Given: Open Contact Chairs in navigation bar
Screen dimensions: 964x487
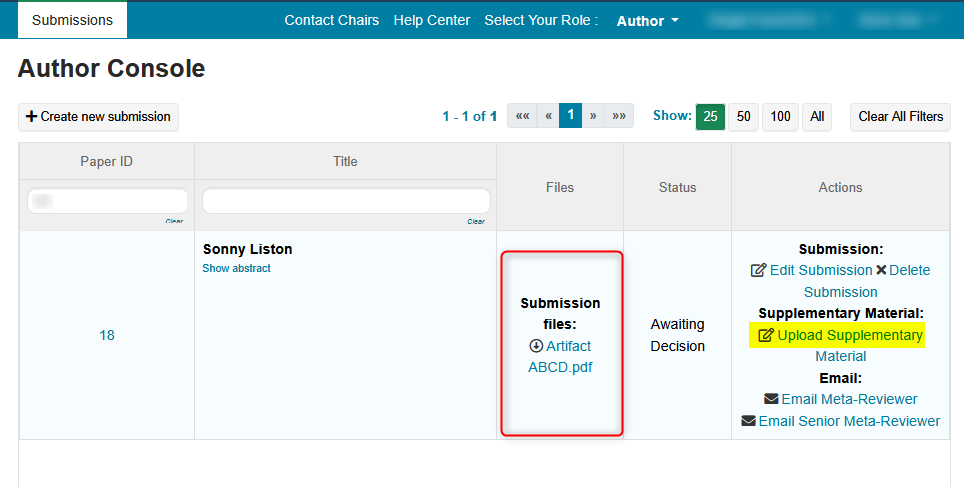Looking at the screenshot, I should point(331,20).
